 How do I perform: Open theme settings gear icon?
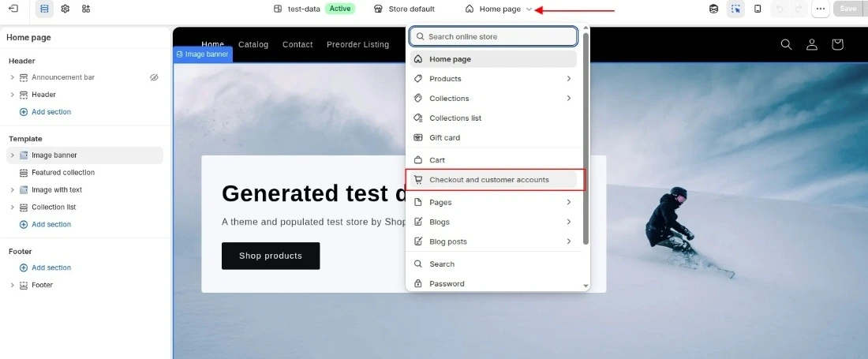(x=65, y=9)
